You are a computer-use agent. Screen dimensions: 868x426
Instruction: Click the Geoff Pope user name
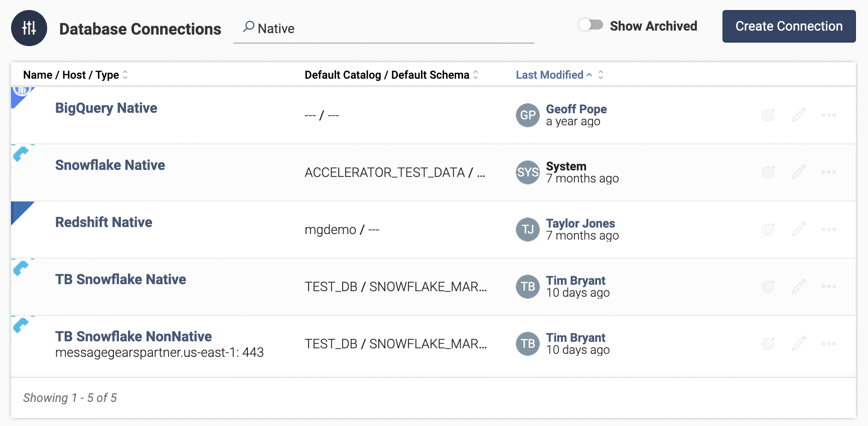point(576,109)
